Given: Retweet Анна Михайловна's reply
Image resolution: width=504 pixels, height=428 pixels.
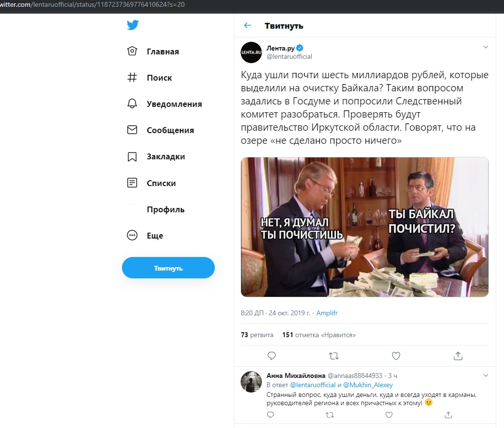Looking at the screenshot, I should [330, 415].
